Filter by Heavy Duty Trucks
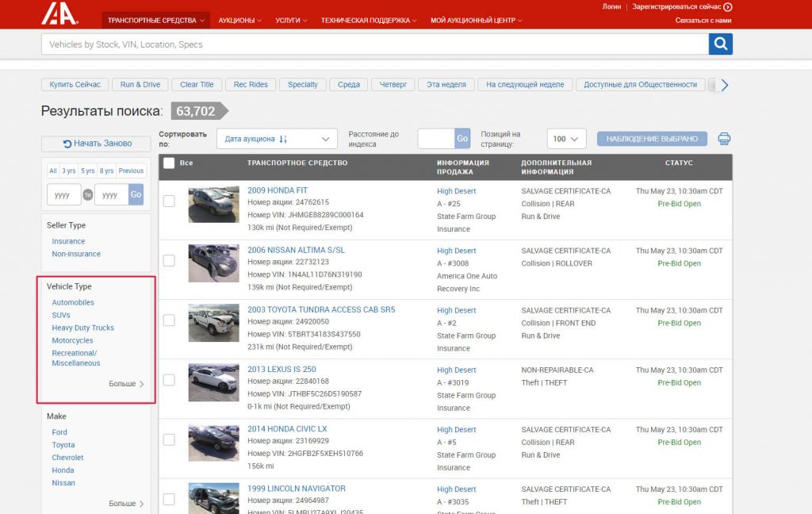 [82, 328]
